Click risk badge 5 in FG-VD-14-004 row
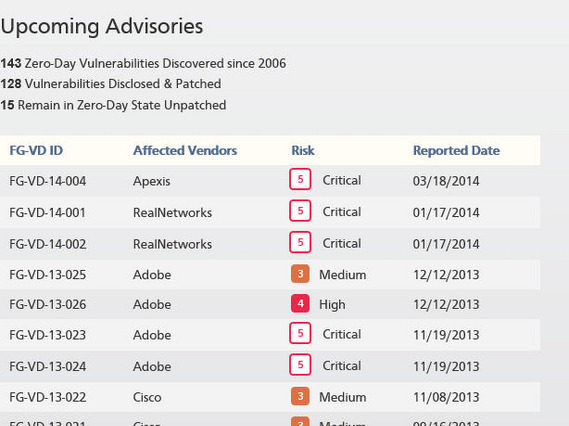Screen dimensions: 569x426 (300, 179)
